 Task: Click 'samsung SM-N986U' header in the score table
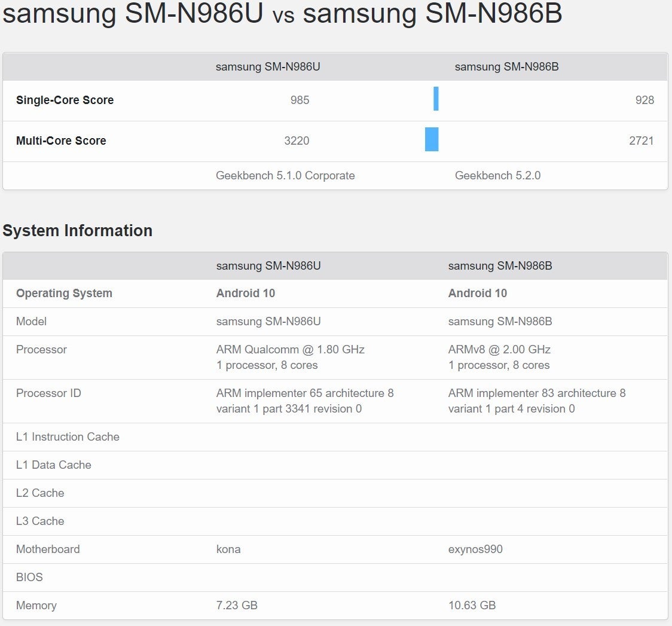click(268, 67)
